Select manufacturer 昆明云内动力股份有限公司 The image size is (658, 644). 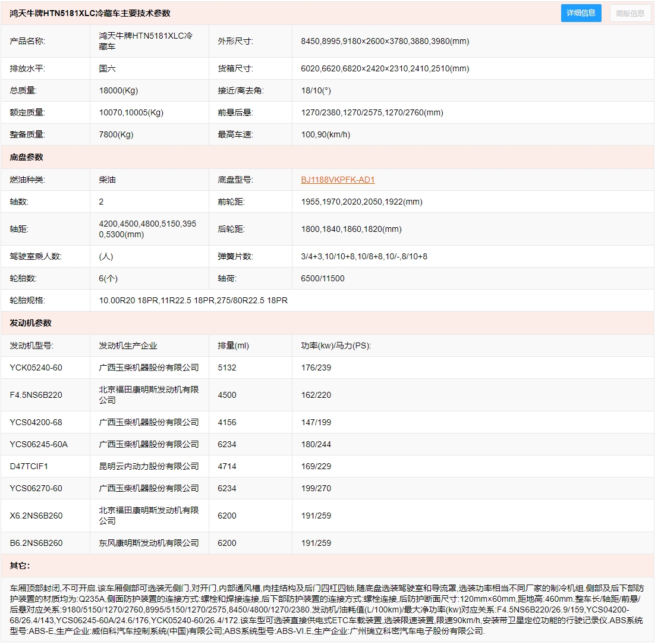[x=149, y=467]
